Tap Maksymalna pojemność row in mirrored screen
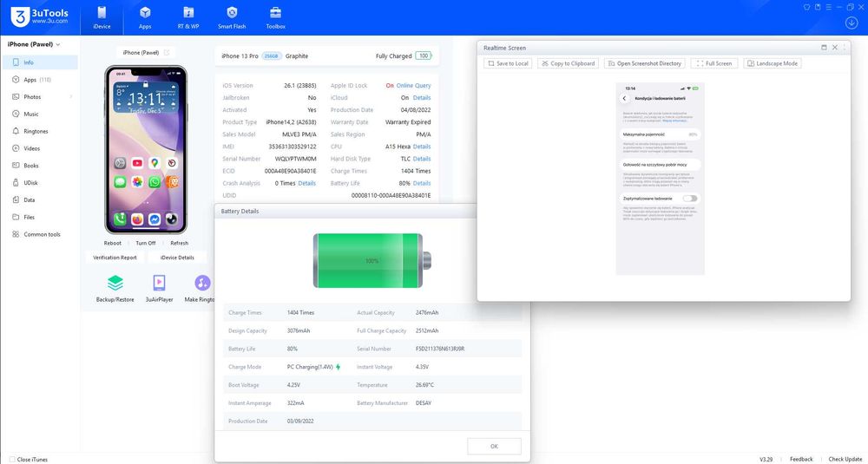The image size is (868, 464). tap(660, 134)
